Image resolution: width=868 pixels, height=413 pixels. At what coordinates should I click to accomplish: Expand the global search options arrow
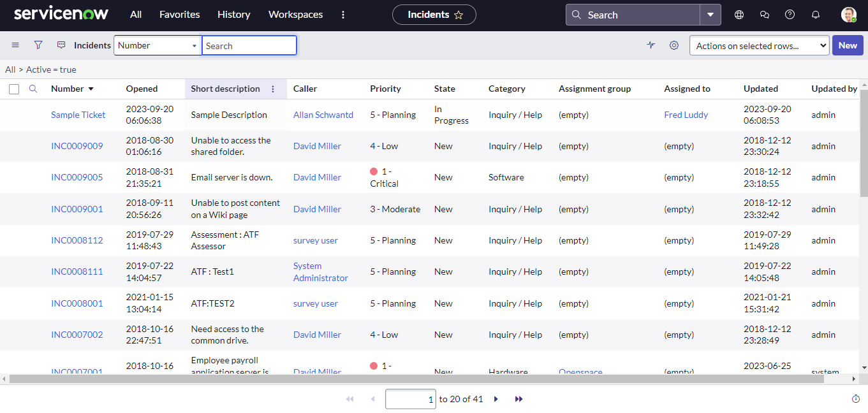click(x=710, y=15)
